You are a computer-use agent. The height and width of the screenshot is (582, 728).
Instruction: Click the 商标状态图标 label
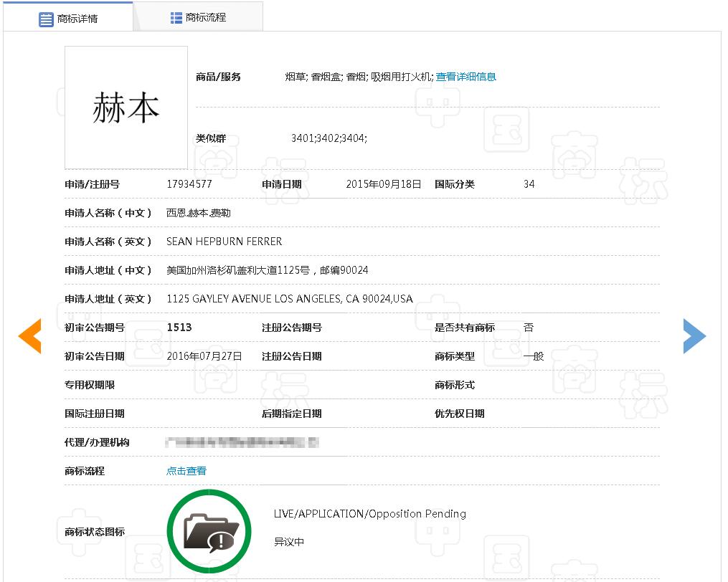[x=95, y=531]
